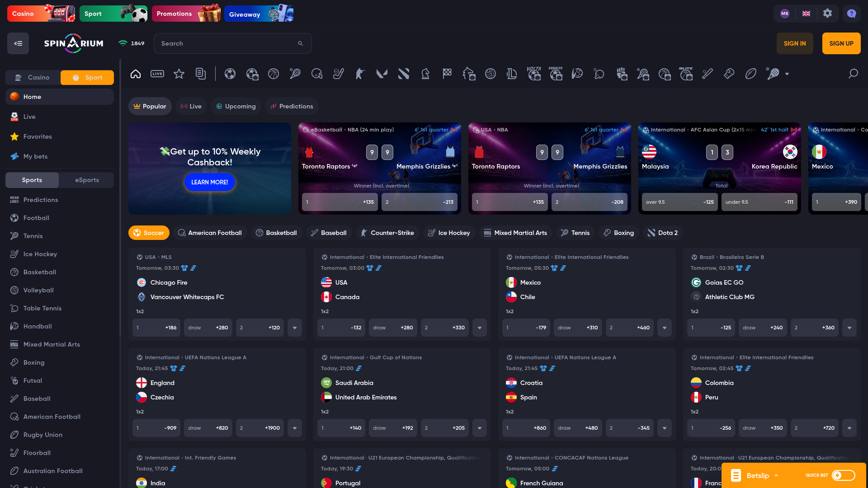
Task: Open the magnifier search icon in sports toolbar
Action: [x=853, y=74]
